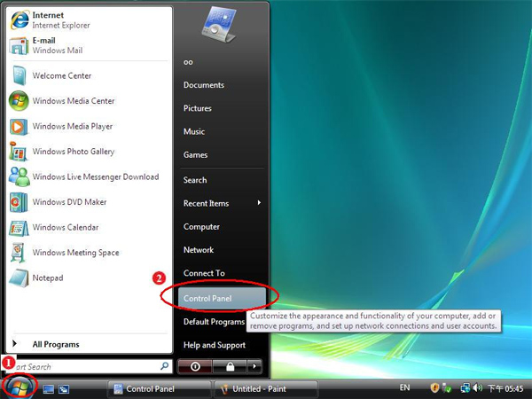Start Windows Media Player
Viewport: 532px width, 399px height.
[89, 126]
